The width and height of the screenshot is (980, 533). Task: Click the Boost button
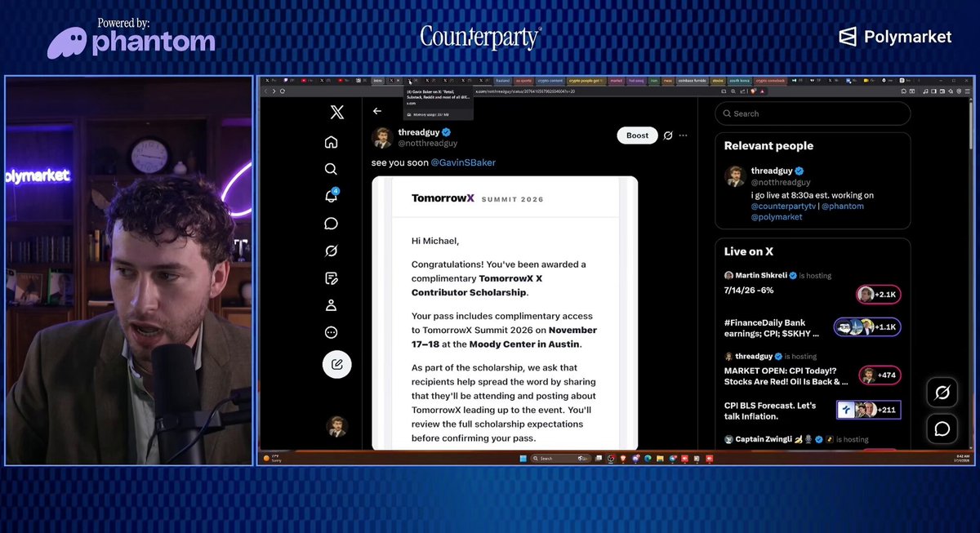(637, 135)
